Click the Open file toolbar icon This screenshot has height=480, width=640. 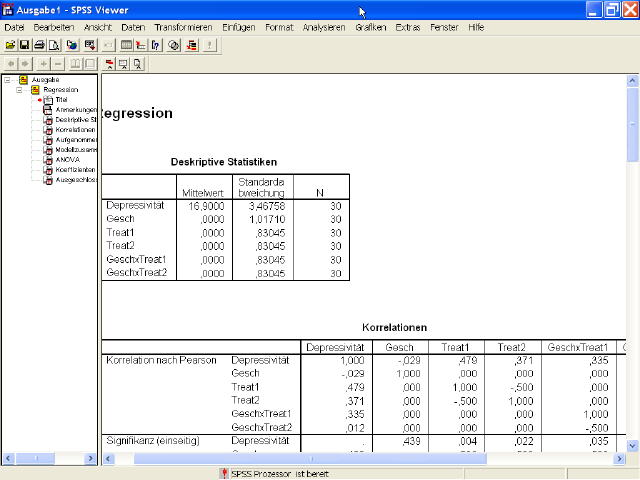10,45
